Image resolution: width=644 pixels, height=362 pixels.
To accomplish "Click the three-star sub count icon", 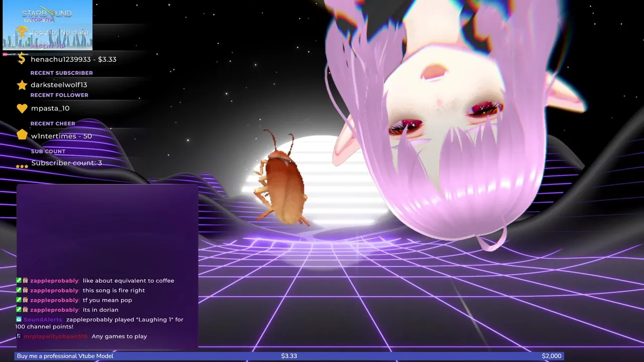I will tap(22, 166).
